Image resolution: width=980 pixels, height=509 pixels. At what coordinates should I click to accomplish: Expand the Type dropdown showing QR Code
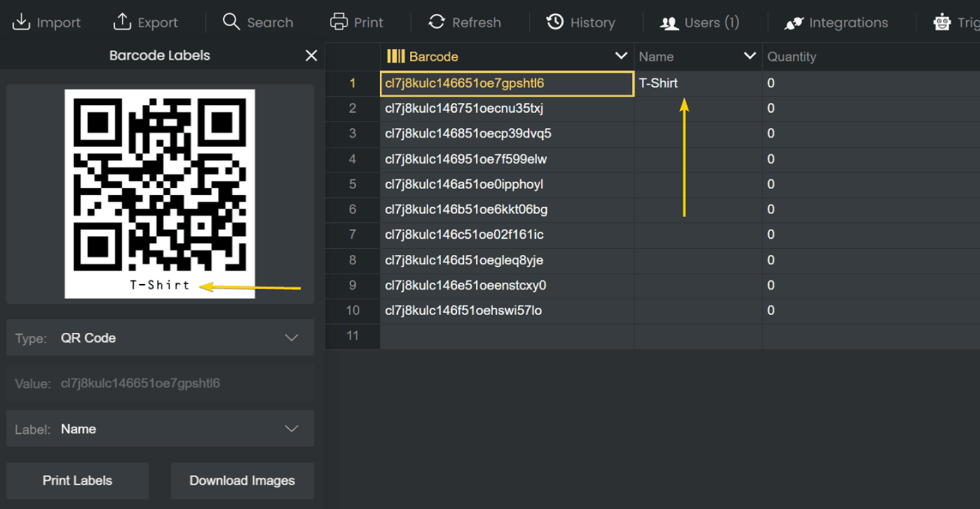click(160, 338)
